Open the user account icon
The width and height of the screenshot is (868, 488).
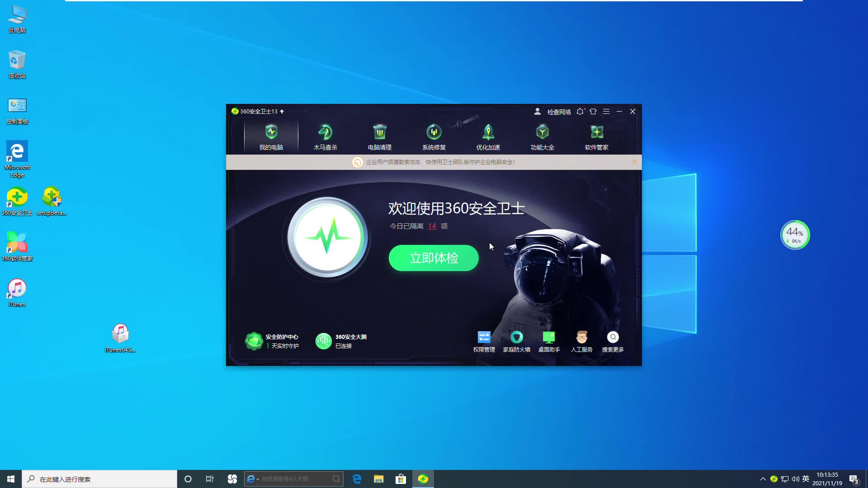(538, 111)
